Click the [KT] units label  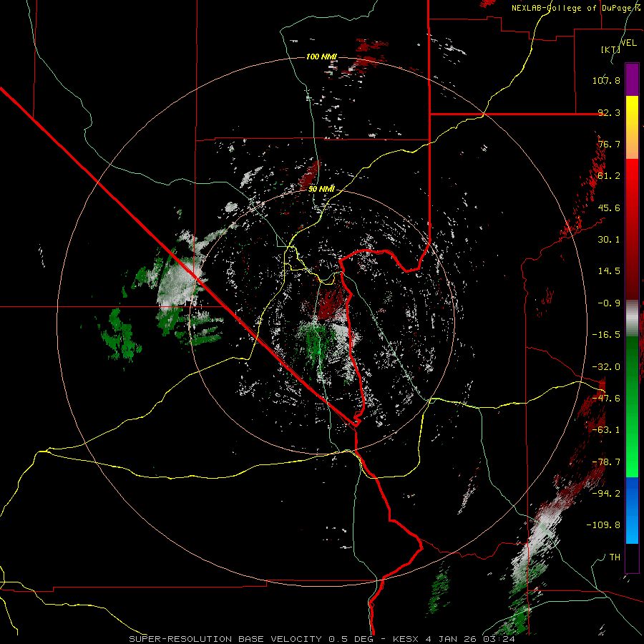tap(611, 49)
